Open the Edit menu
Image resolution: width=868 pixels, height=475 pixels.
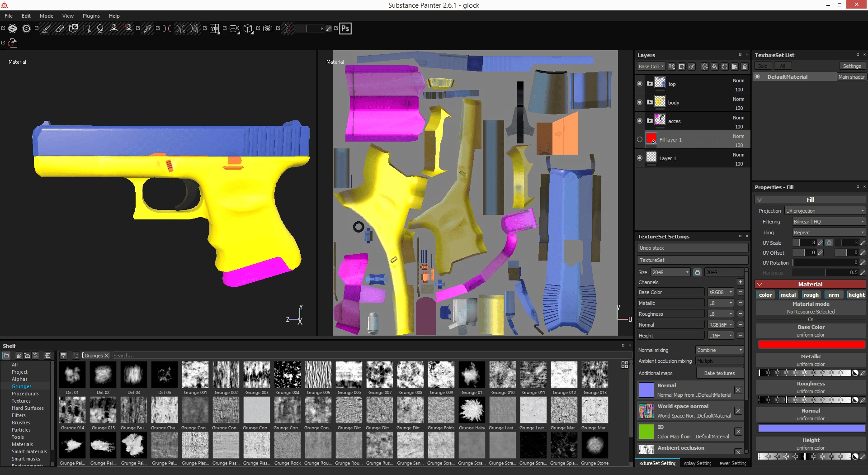click(x=26, y=16)
